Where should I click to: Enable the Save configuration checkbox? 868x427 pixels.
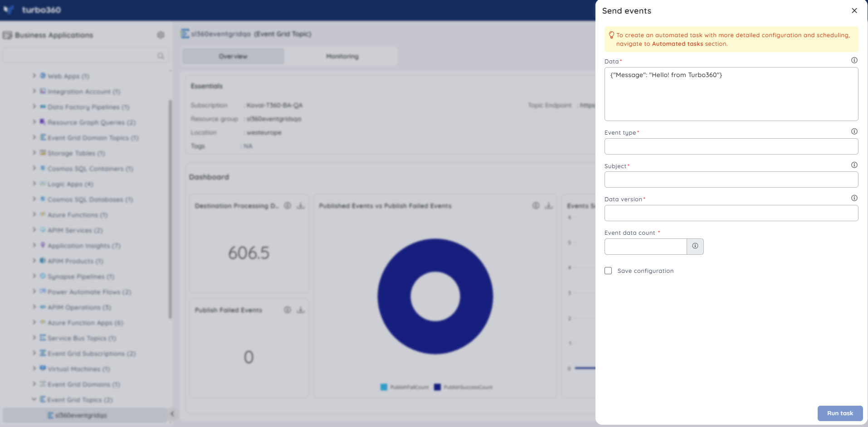pos(608,271)
